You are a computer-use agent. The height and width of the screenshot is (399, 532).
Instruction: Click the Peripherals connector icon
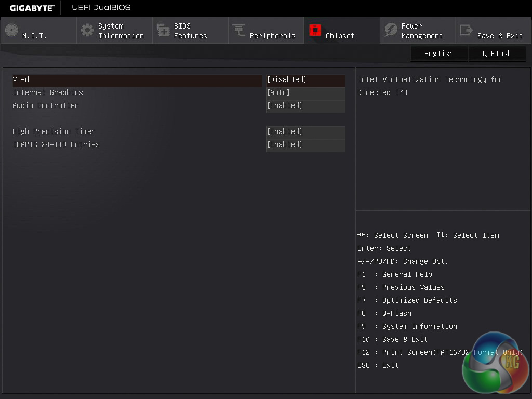coord(239,30)
